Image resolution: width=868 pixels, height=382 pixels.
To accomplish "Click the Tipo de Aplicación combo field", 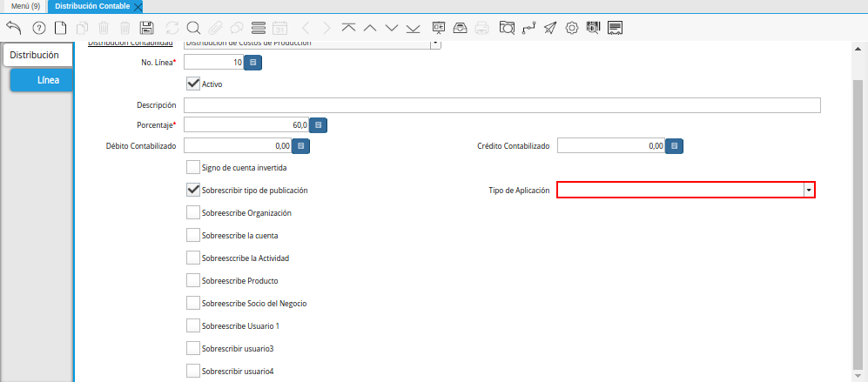I will tap(680, 190).
